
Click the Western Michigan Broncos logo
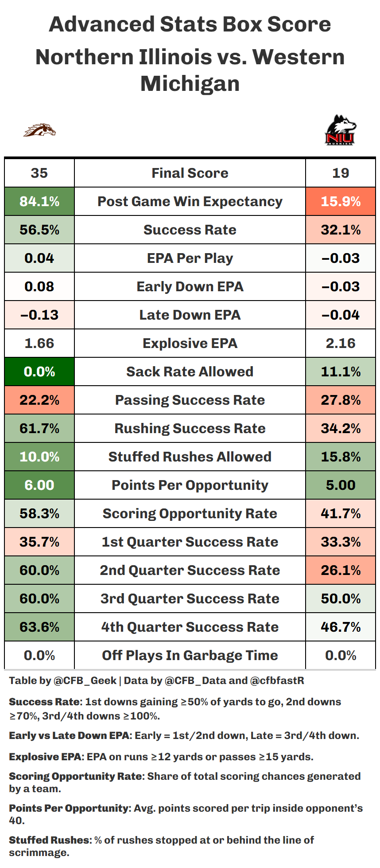coord(39,130)
